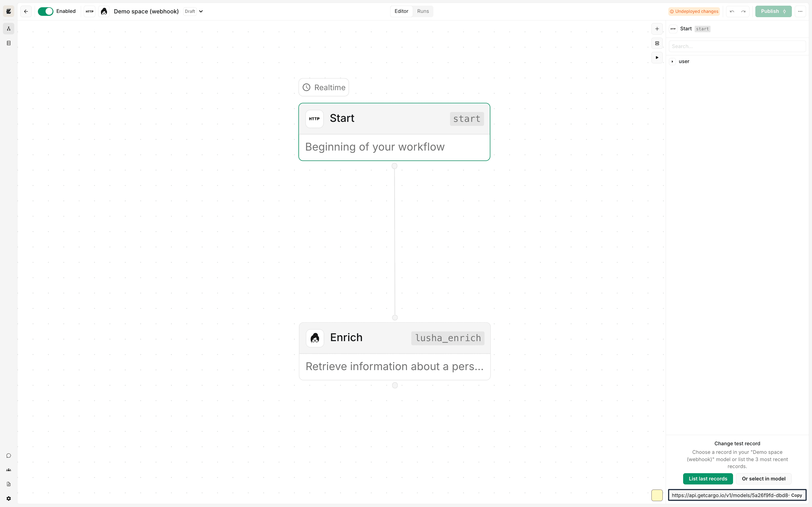This screenshot has height=507, width=812.
Task: Toggle the Enabled switch off
Action: click(x=46, y=11)
